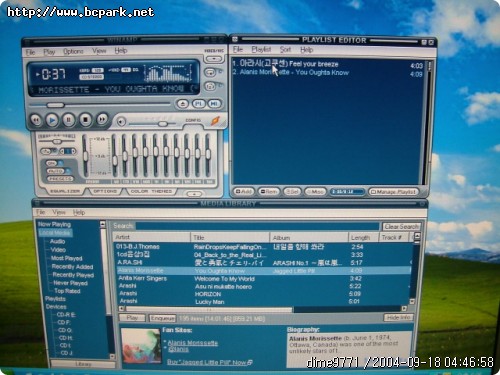500x375 pixels.
Task: Select the Top Rated smart view
Action: click(x=67, y=291)
